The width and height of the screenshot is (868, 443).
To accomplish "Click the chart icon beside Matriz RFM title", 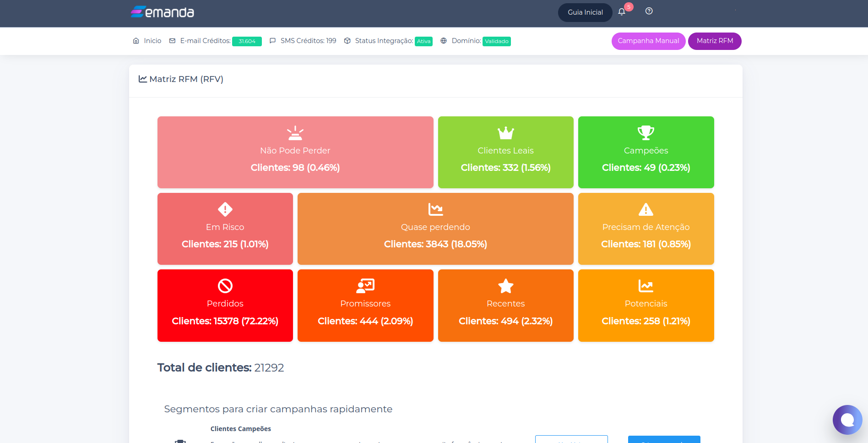I will (x=143, y=79).
